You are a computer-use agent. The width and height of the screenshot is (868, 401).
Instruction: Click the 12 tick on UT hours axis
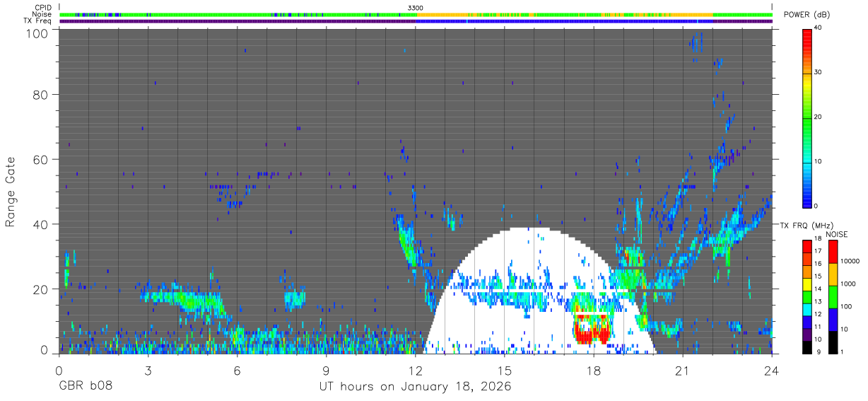415,371
